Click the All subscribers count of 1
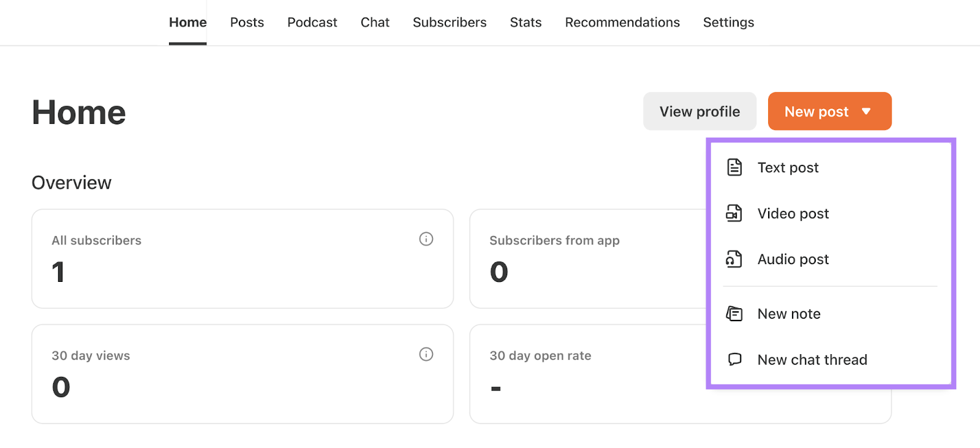980x448 pixels. click(58, 272)
